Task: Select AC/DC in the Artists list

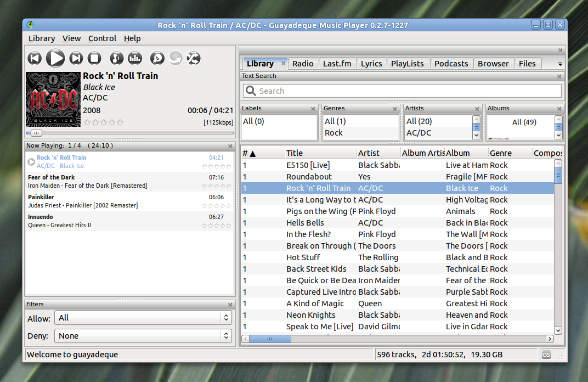Action: 438,133
